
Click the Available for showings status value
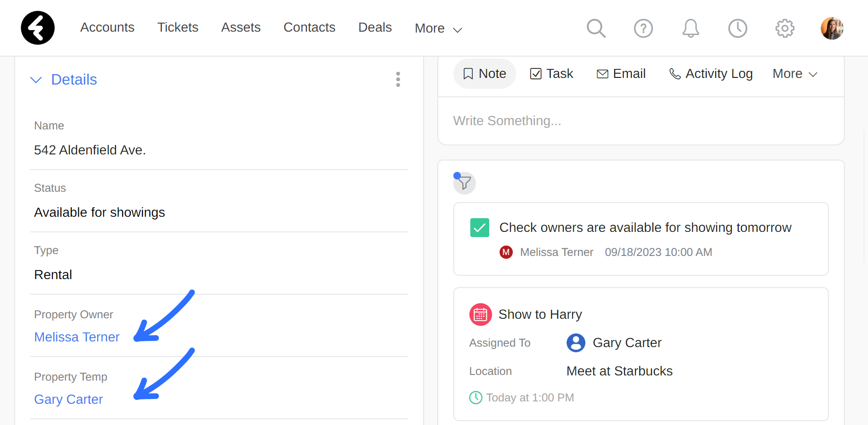point(100,212)
